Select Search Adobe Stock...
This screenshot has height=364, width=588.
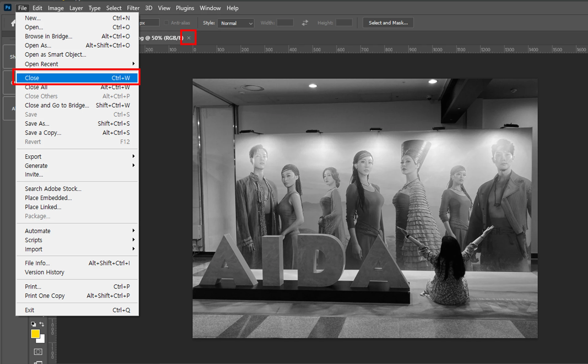point(77,189)
